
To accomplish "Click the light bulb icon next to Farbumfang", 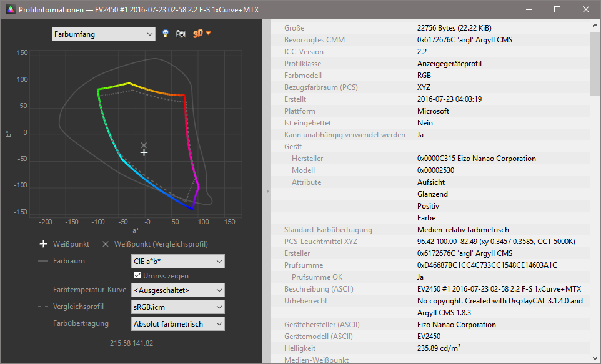I will coord(166,34).
